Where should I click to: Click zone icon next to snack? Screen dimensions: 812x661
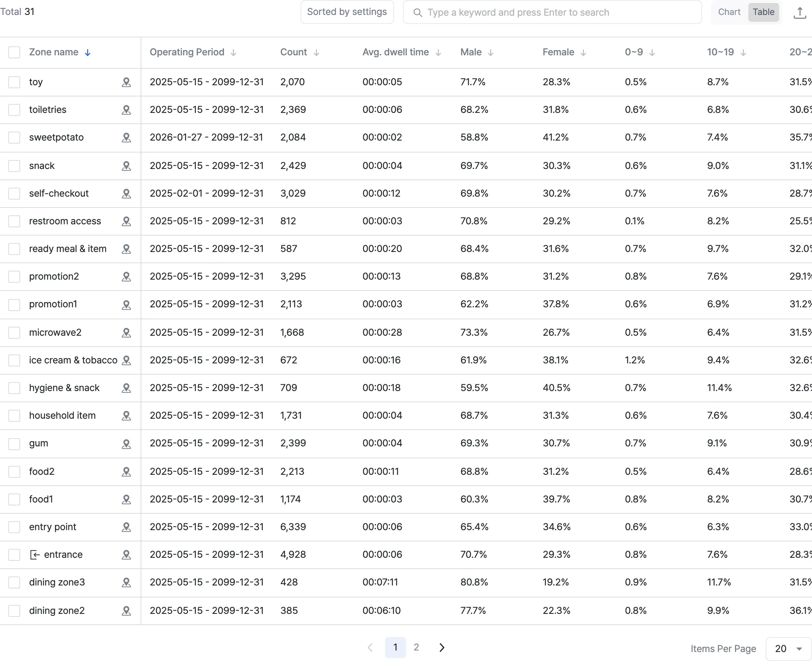(x=126, y=166)
